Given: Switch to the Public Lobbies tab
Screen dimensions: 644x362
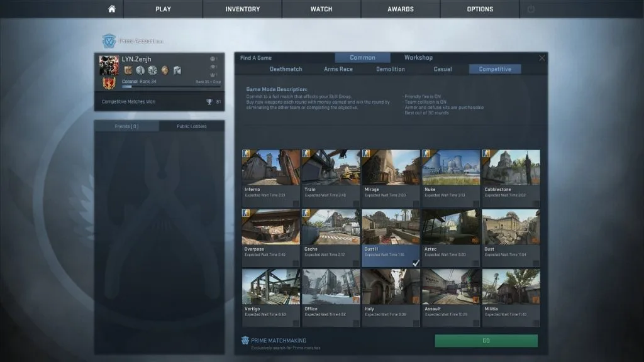Looking at the screenshot, I should 191,126.
